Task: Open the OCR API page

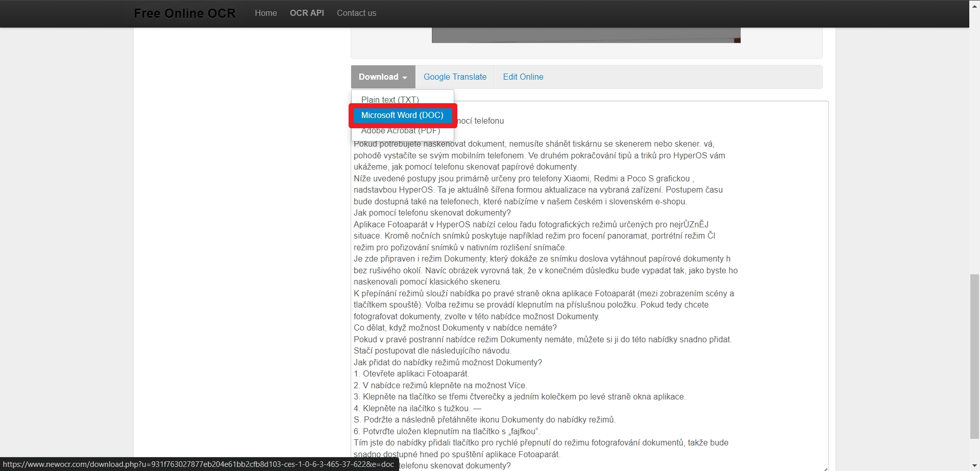Action: [x=307, y=13]
